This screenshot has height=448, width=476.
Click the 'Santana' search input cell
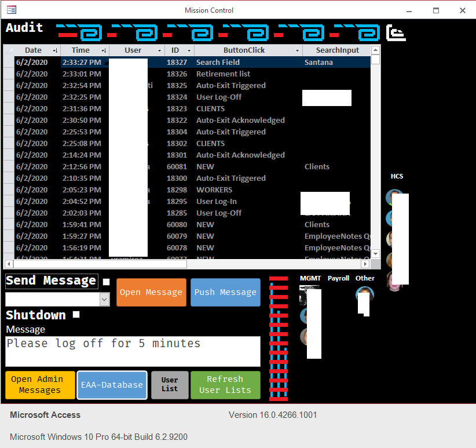click(x=318, y=62)
